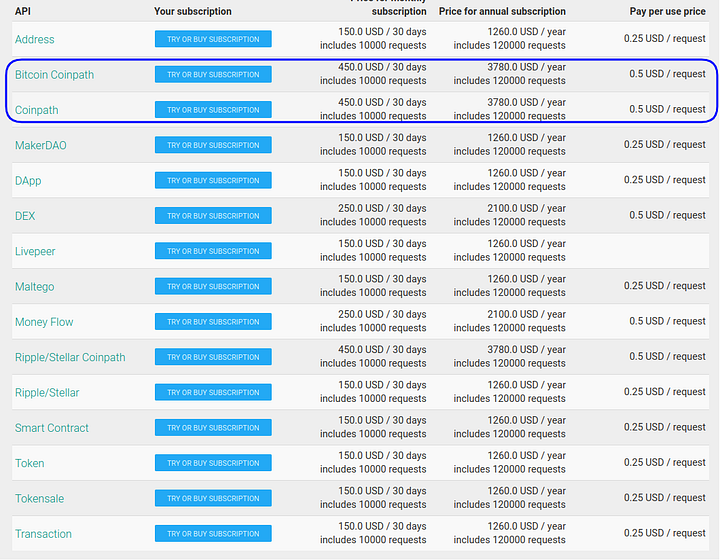This screenshot has height=560, width=720.
Task: Open the MakerDAO API link
Action: [x=40, y=146]
